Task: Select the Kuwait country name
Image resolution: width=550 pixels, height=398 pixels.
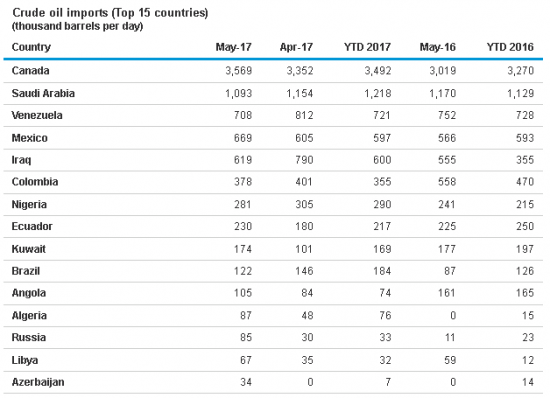Action: coord(28,249)
